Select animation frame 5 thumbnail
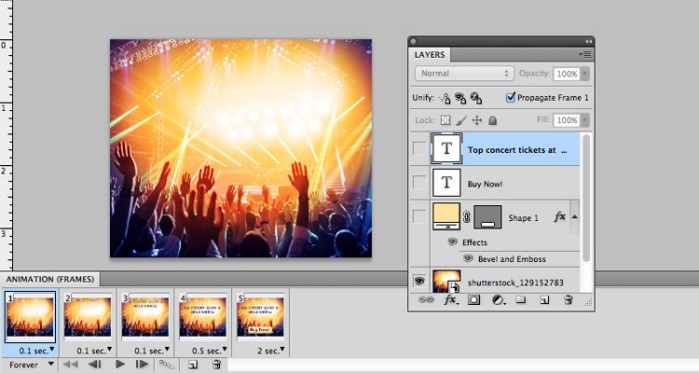Screen dimensions: 699x373 [260, 316]
